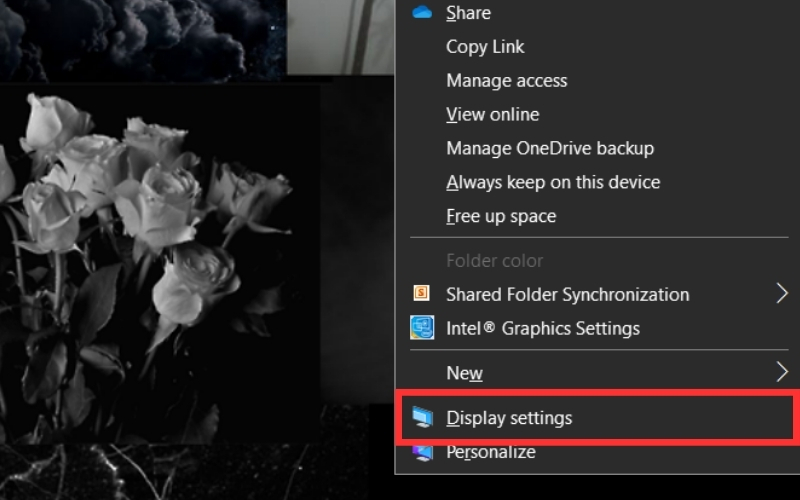This screenshot has height=500, width=800.
Task: Click the Display settings monitor icon
Action: click(422, 417)
